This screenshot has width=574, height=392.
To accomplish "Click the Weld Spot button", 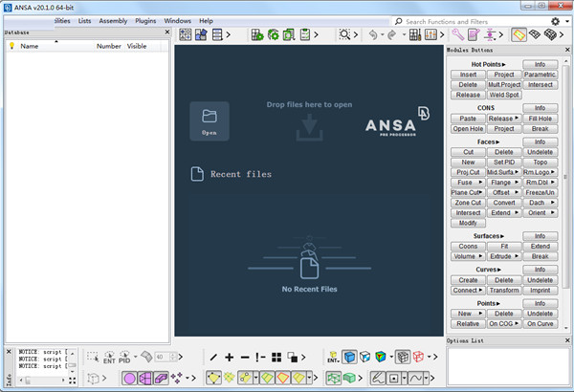I will [504, 95].
